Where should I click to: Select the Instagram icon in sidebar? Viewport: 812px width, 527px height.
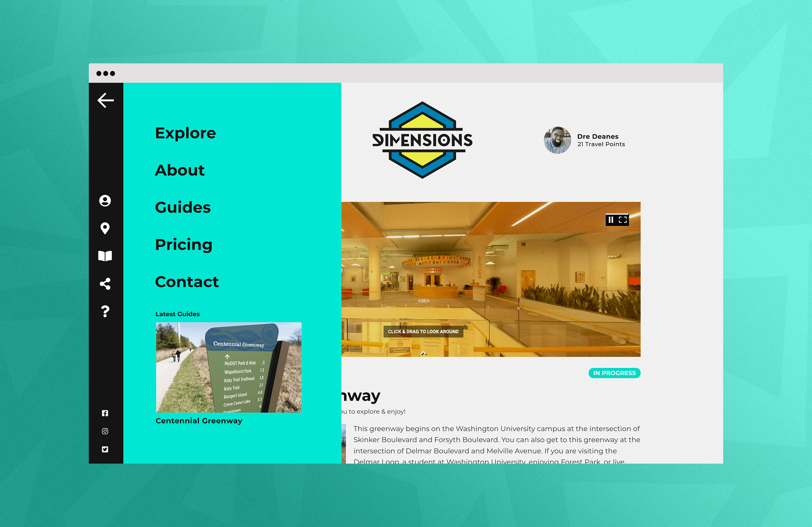pos(105,431)
